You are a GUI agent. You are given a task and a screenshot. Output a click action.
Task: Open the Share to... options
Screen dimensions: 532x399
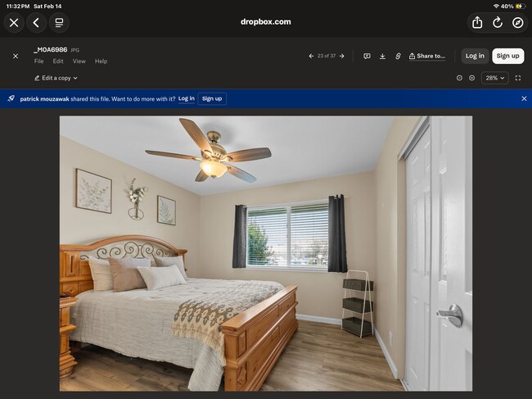click(x=427, y=56)
